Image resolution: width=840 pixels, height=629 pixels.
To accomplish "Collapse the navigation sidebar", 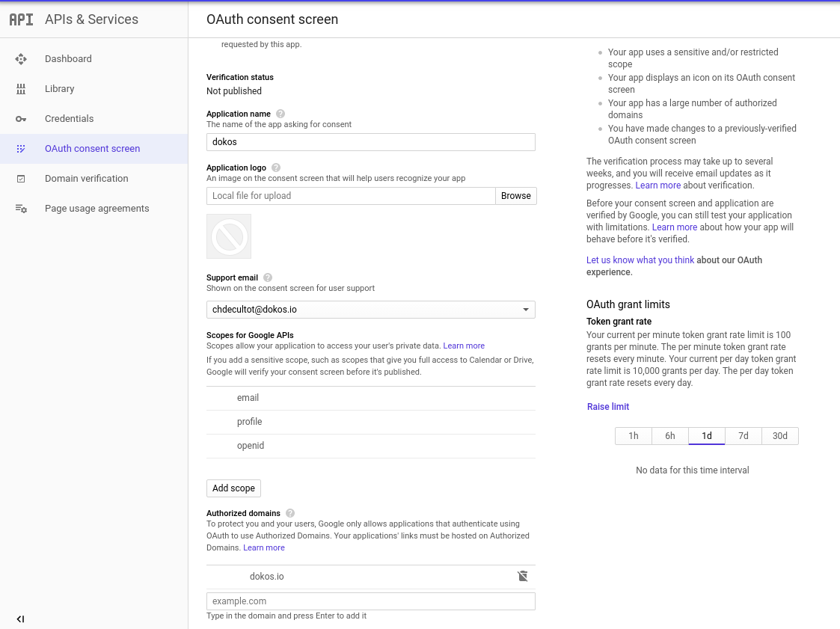I will tap(20, 619).
